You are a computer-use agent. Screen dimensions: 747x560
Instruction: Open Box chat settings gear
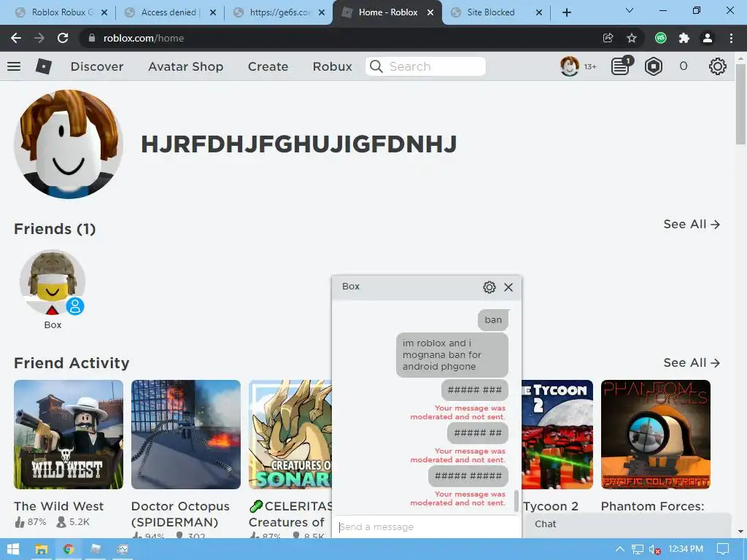click(x=489, y=287)
